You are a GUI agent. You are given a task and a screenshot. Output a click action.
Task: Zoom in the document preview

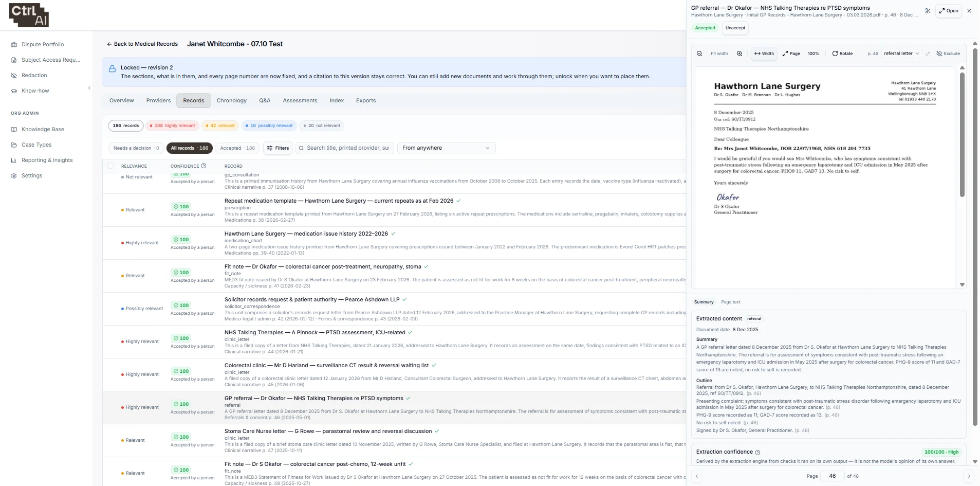739,53
